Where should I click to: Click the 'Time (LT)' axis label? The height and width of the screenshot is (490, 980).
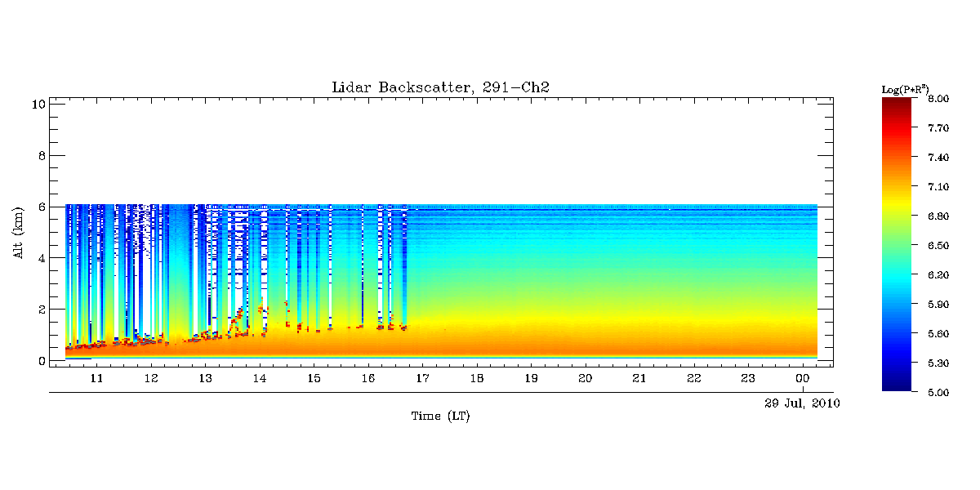(440, 416)
